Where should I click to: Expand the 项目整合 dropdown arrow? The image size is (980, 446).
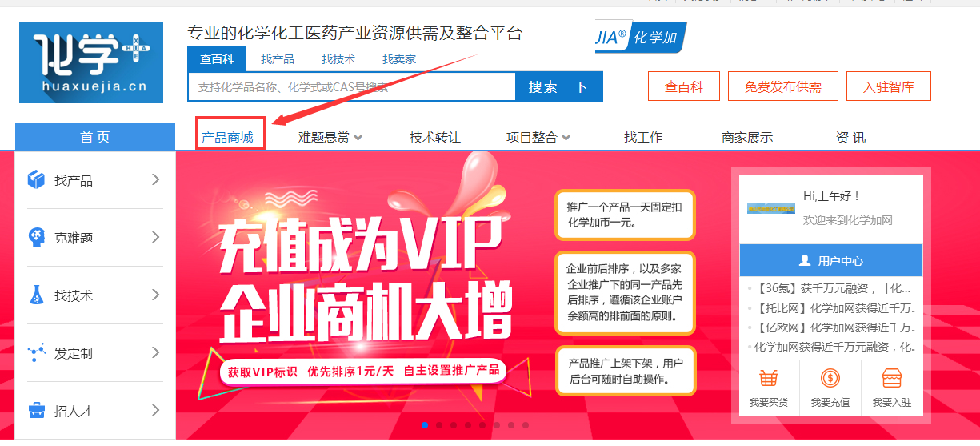[x=566, y=138]
